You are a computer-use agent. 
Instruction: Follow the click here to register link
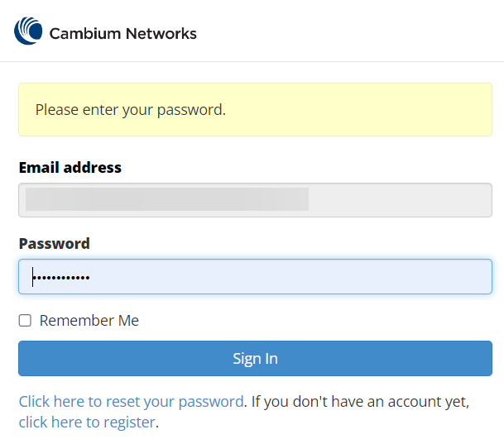[x=87, y=423]
